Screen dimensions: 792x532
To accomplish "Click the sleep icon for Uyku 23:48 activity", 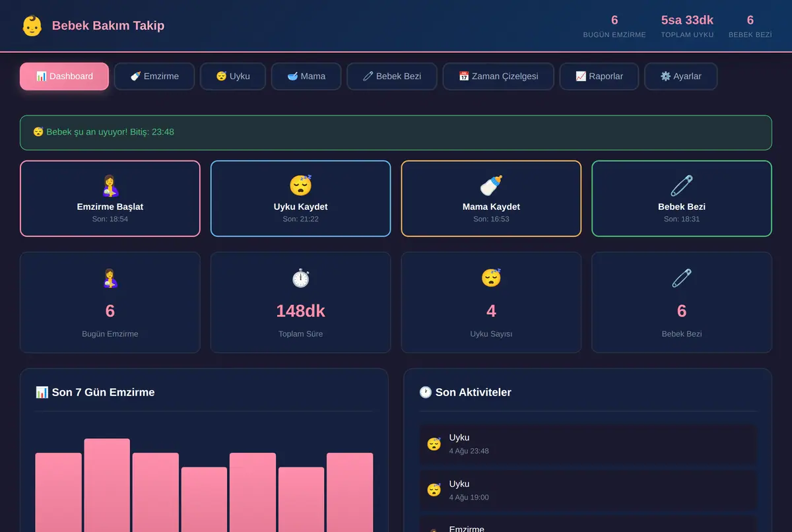I will [434, 444].
